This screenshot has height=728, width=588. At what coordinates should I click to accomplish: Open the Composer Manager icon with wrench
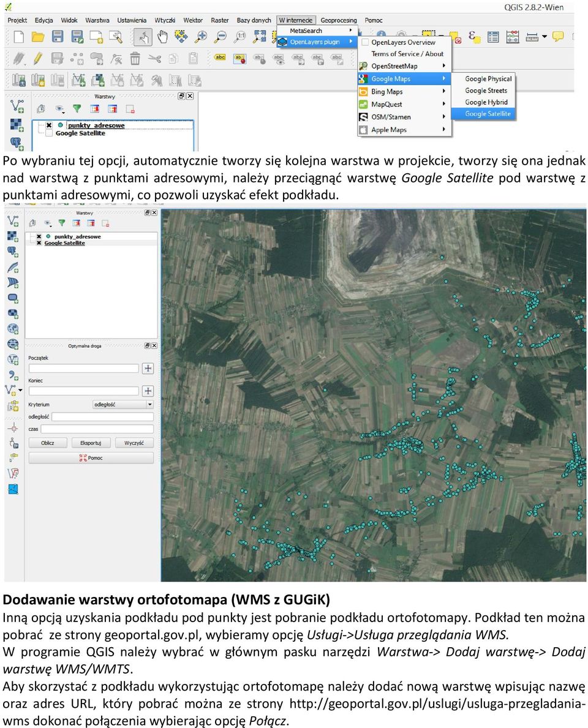click(x=116, y=37)
